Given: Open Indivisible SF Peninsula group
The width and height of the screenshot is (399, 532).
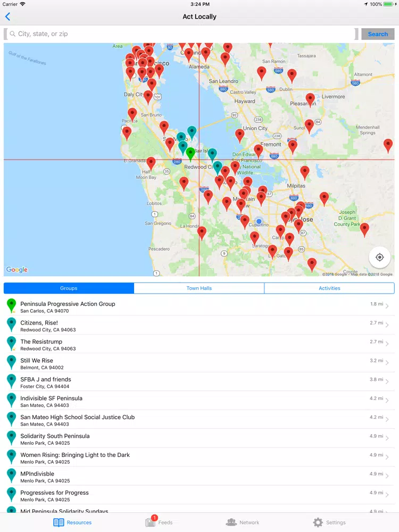Looking at the screenshot, I should [x=199, y=401].
